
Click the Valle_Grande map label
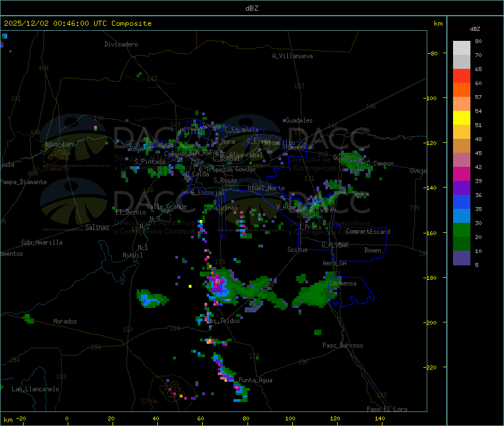[x=166, y=207]
